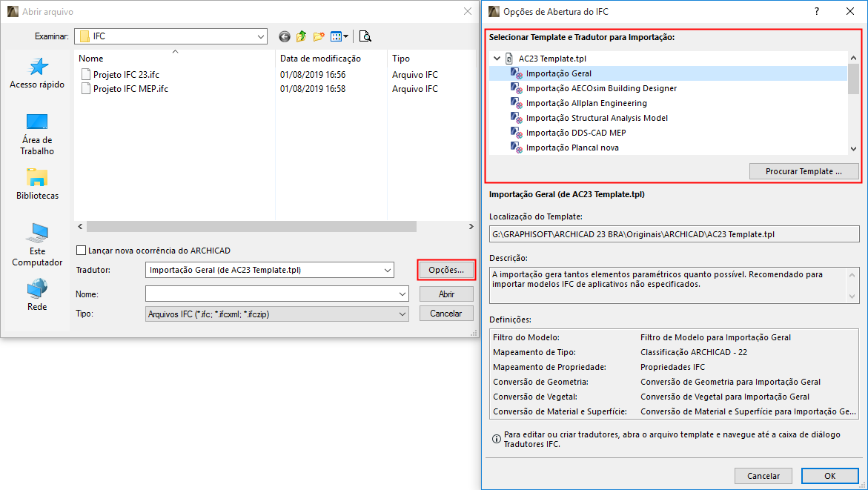Click the file preview search icon
The height and width of the screenshot is (490, 868).
[x=365, y=36]
